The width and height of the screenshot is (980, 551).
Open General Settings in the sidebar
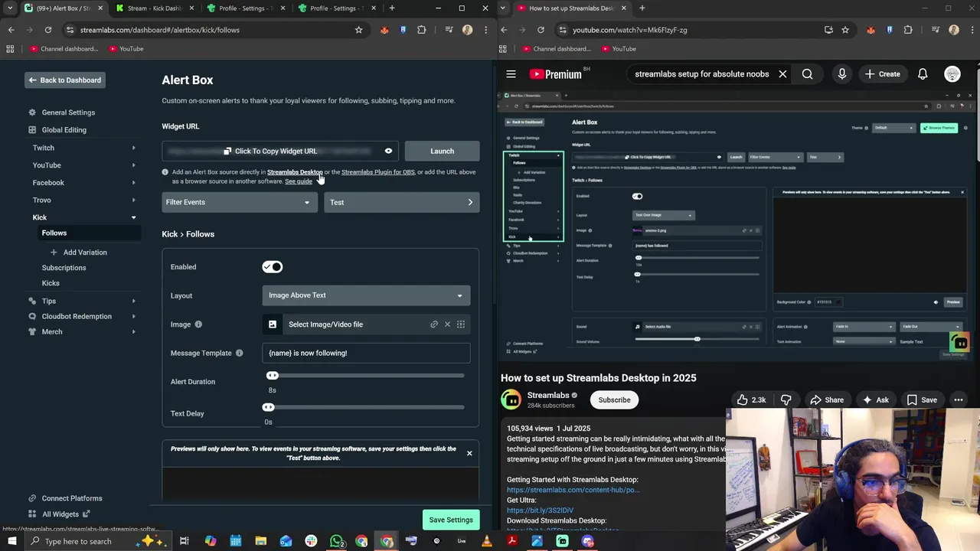[x=68, y=112]
